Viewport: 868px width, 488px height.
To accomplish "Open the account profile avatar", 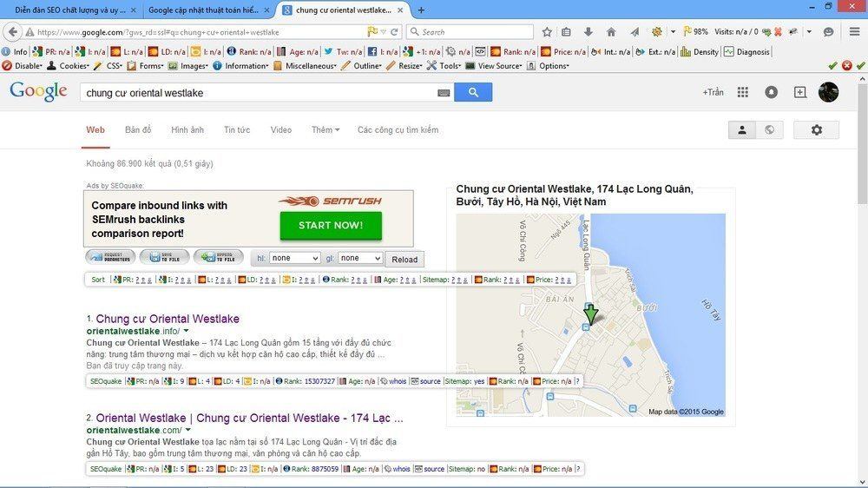I will click(828, 92).
